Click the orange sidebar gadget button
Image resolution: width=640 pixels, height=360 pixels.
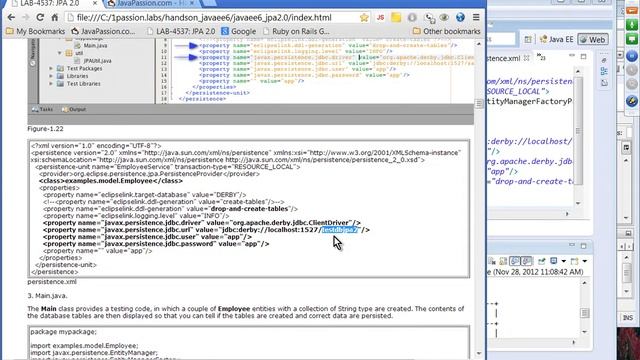coord(631,11)
